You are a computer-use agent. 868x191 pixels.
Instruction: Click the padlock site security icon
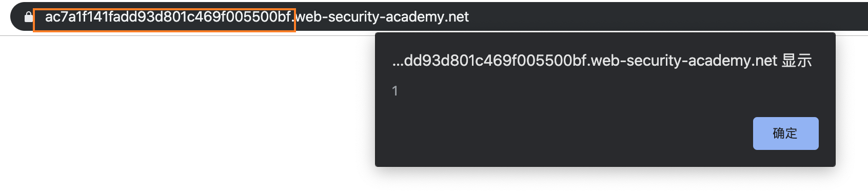(29, 17)
